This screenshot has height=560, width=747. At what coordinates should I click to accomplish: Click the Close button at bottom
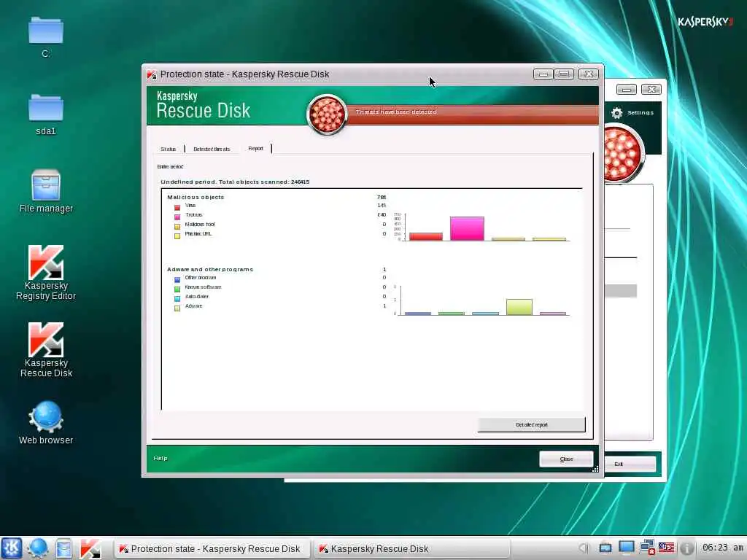(x=566, y=459)
